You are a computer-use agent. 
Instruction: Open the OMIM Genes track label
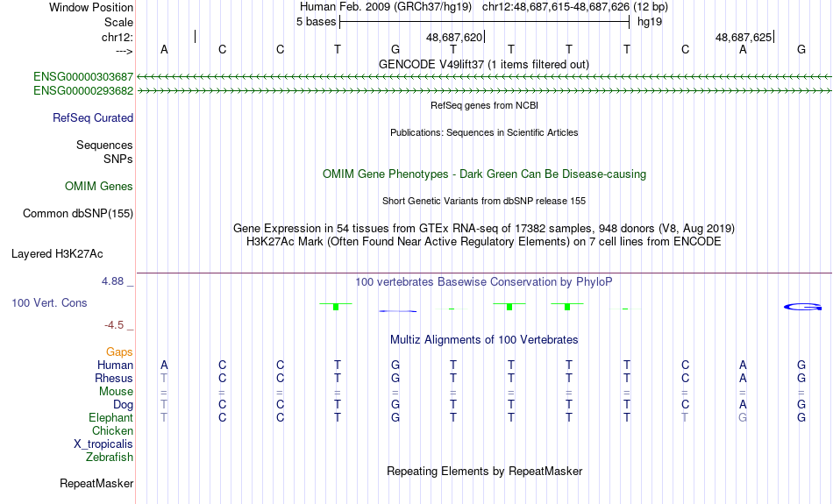tap(99, 187)
